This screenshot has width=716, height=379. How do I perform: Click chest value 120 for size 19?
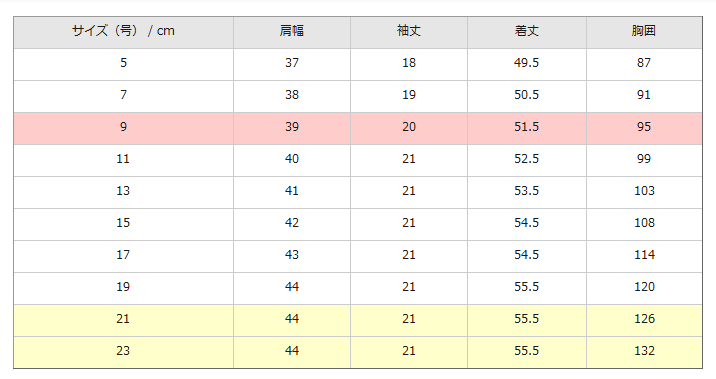tap(644, 288)
